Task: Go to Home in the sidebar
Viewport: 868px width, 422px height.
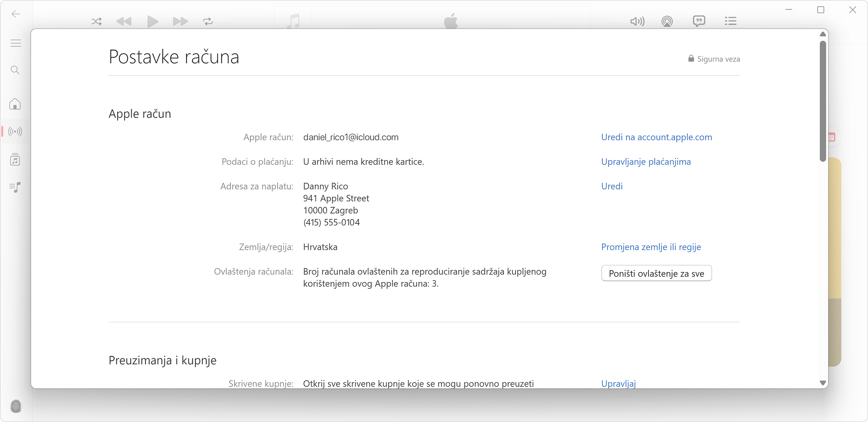Action: pyautogui.click(x=15, y=104)
